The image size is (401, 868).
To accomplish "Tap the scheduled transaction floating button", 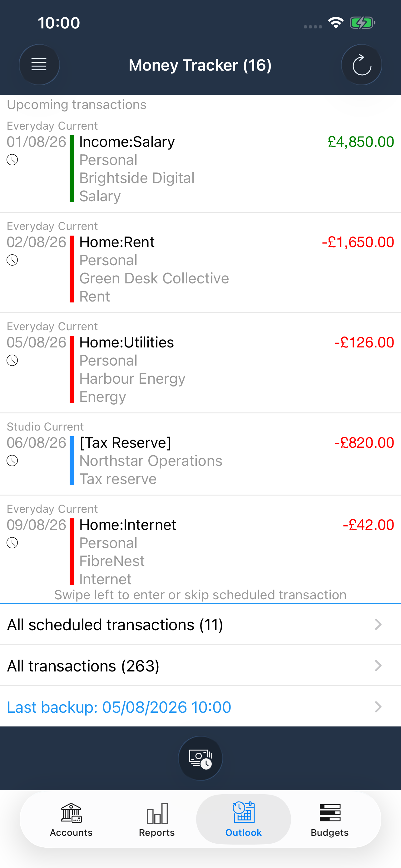I will [200, 758].
